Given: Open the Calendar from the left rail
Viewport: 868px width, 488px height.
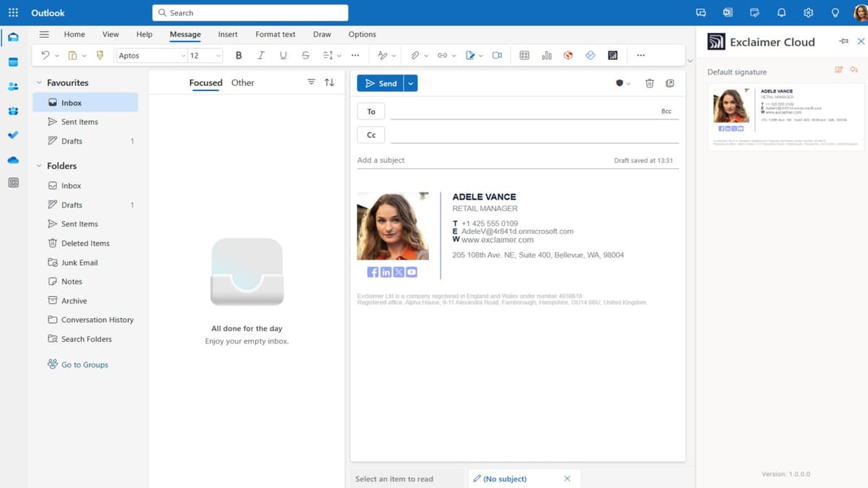Looking at the screenshot, I should pyautogui.click(x=12, y=61).
